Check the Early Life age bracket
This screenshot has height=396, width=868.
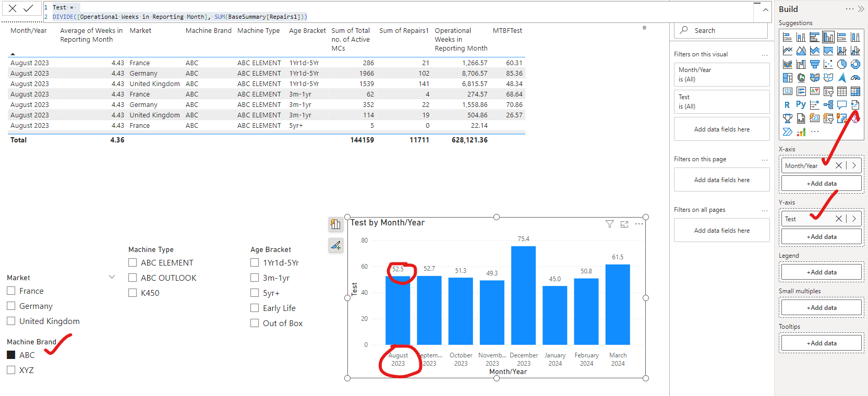pos(255,308)
